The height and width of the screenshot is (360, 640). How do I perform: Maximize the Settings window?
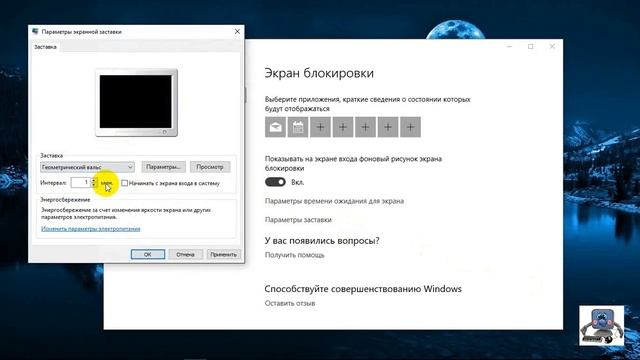531,47
